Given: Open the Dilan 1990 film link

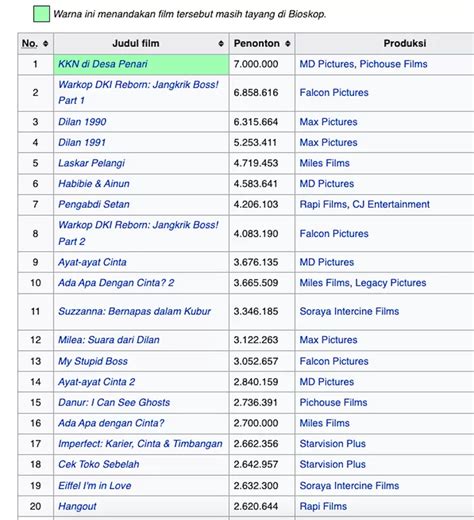Looking at the screenshot, I should tap(82, 122).
